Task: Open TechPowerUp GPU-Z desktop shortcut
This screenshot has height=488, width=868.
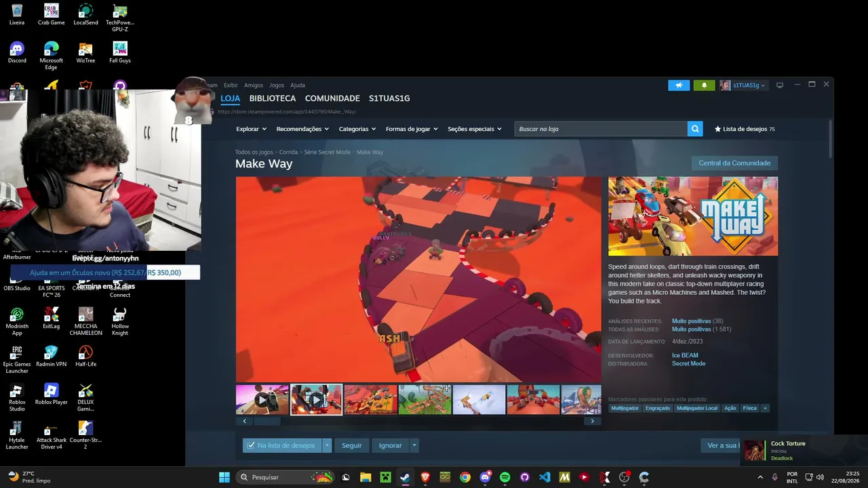Action: pos(120,18)
